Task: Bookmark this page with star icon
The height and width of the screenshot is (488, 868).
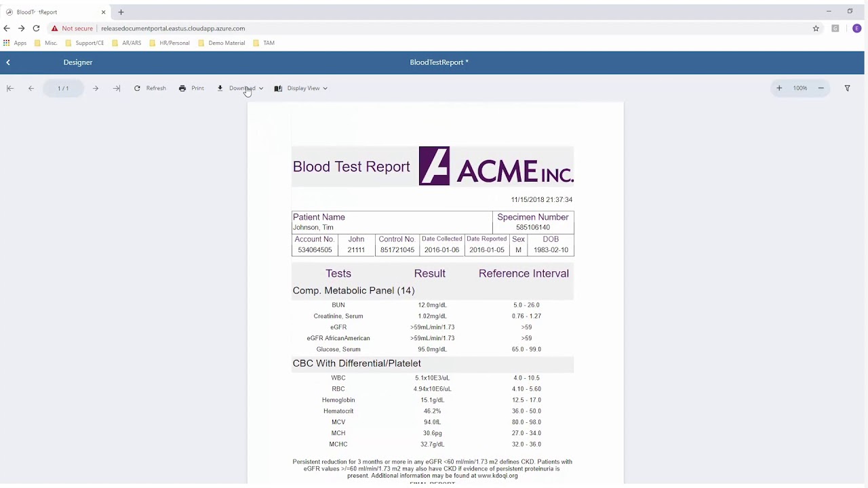Action: pyautogui.click(x=816, y=28)
